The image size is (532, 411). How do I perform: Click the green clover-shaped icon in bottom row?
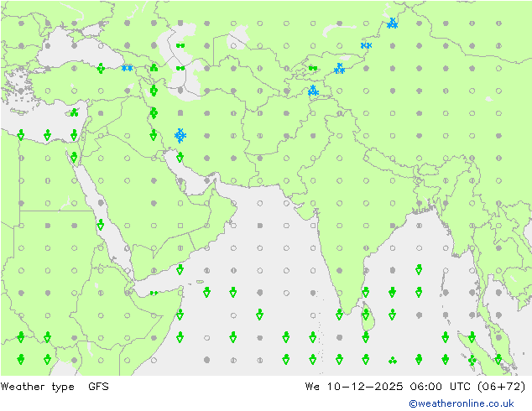[392, 361]
